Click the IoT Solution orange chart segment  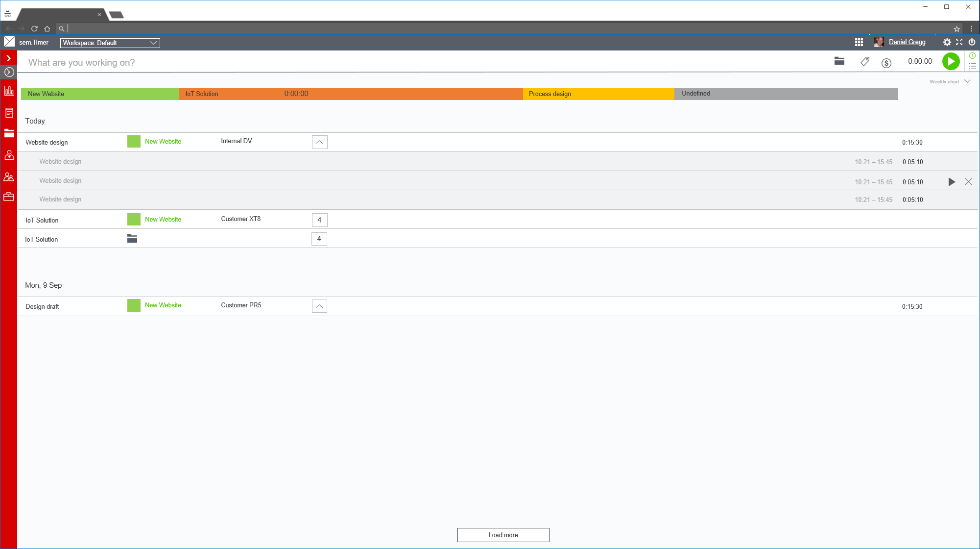click(351, 94)
